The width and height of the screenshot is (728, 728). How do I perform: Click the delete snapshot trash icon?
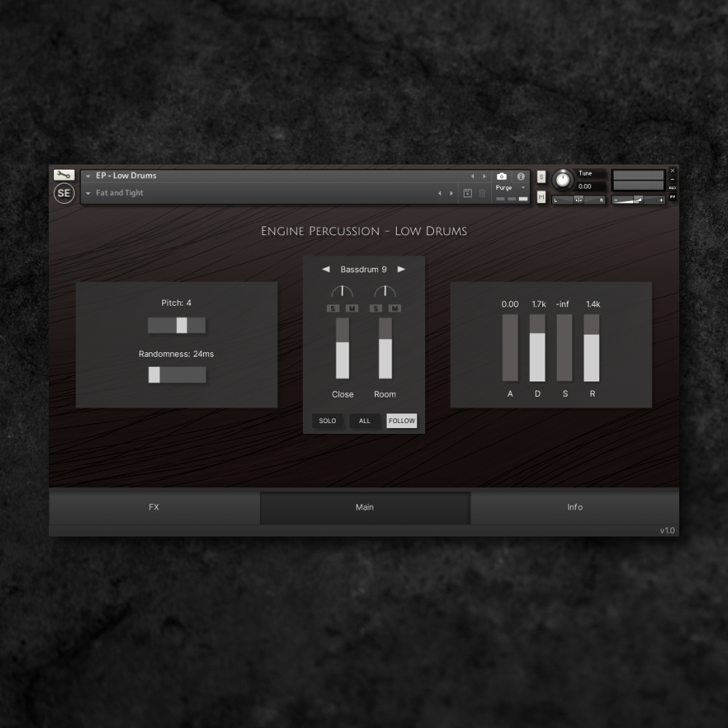[x=482, y=193]
